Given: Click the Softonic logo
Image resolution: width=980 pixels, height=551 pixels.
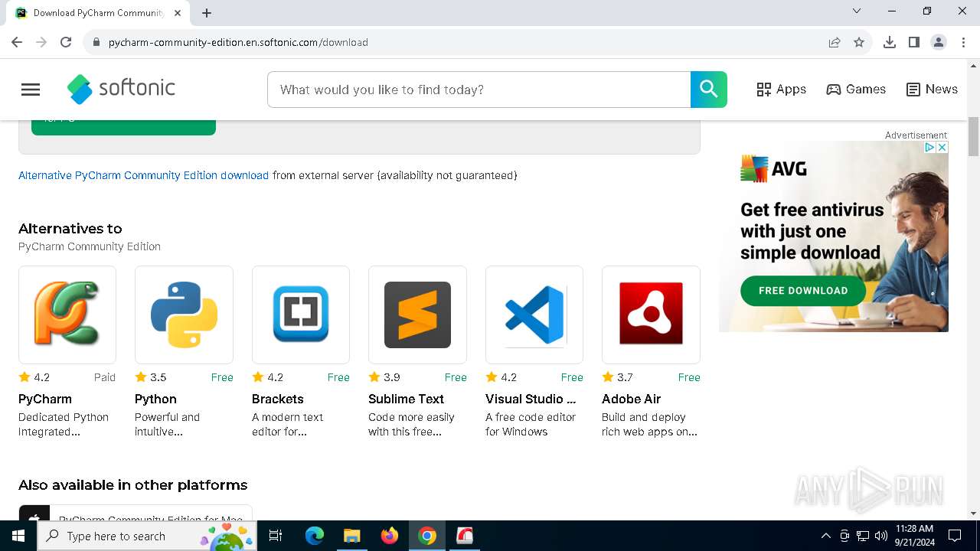Looking at the screenshot, I should point(121,89).
